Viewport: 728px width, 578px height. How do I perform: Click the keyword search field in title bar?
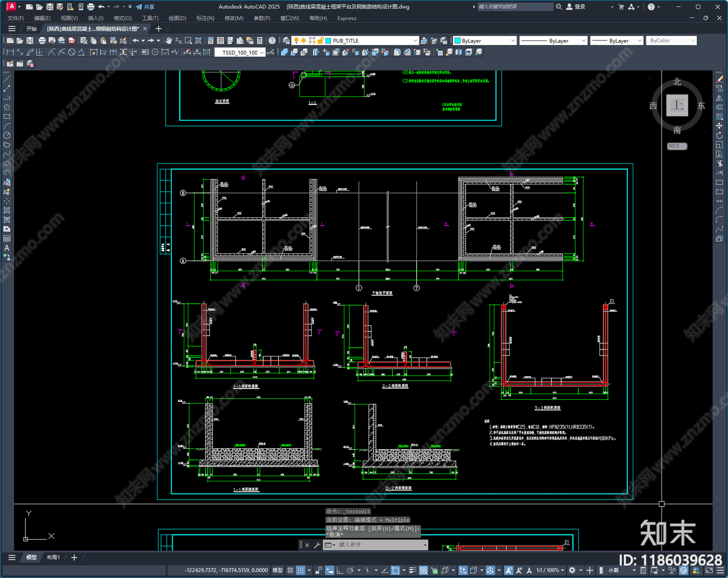(515, 7)
